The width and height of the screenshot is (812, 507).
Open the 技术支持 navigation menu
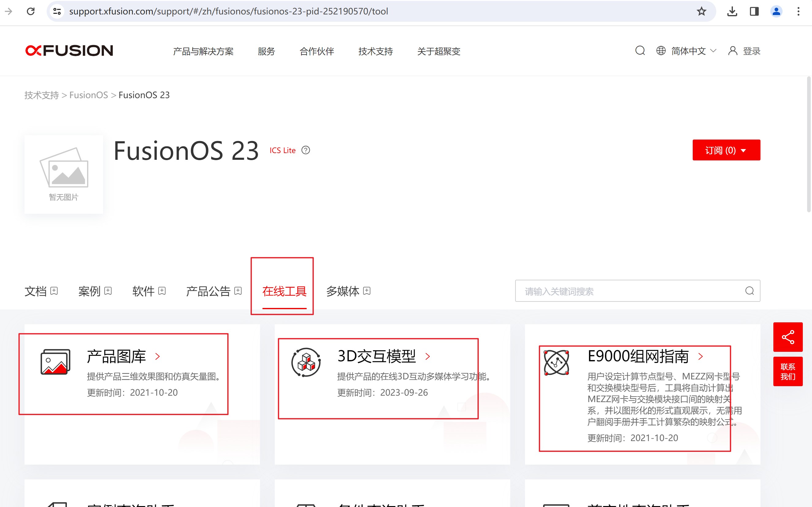tap(375, 51)
